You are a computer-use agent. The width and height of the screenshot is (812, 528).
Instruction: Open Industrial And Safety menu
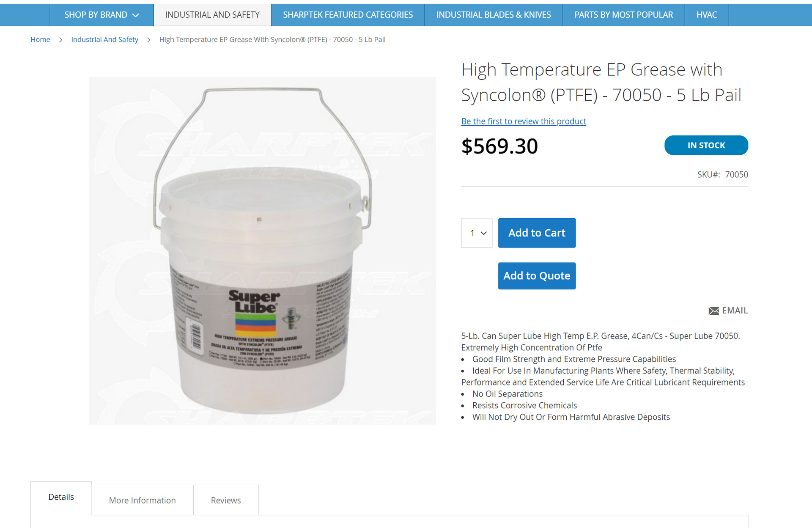[212, 15]
